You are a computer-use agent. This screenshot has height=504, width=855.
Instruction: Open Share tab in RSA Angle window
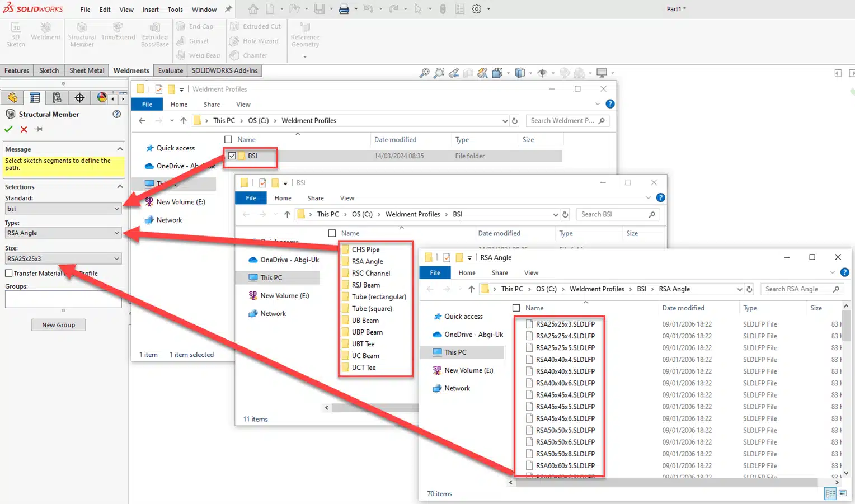click(500, 273)
